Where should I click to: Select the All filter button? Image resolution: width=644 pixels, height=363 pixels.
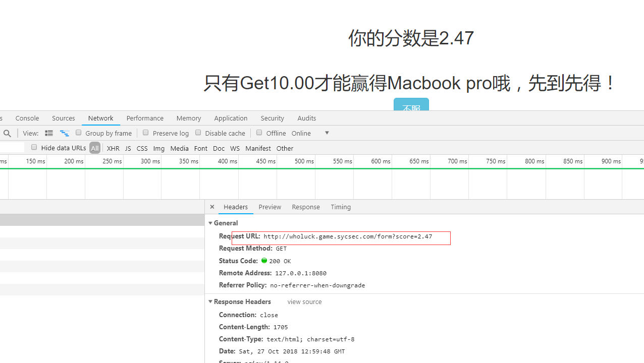click(x=95, y=148)
